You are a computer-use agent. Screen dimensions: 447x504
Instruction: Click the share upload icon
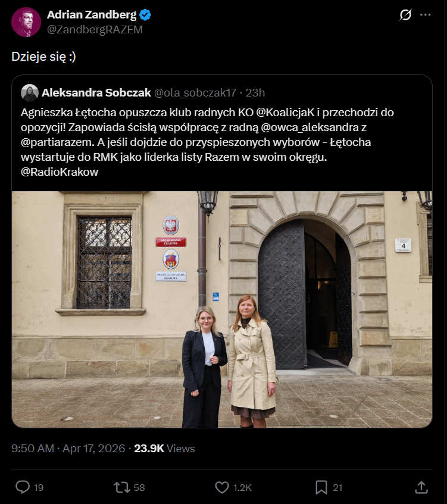click(x=421, y=487)
